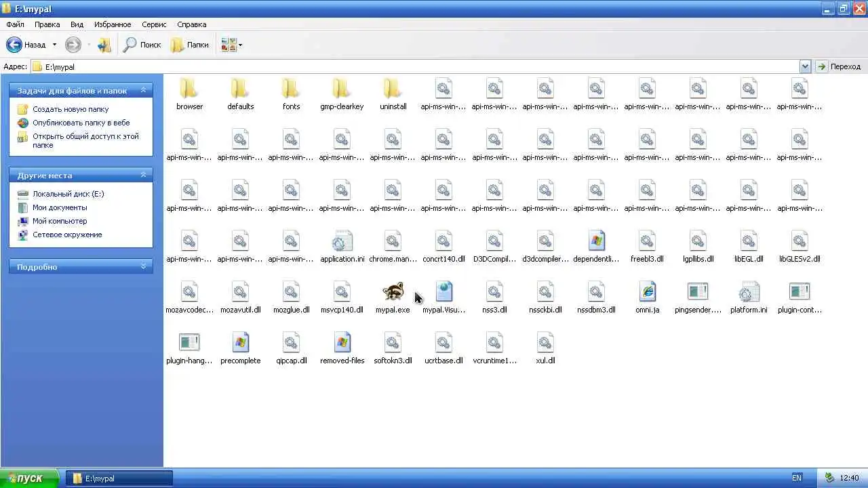
Task: Collapse the Задачи для файлов и папок panel
Action: [143, 90]
